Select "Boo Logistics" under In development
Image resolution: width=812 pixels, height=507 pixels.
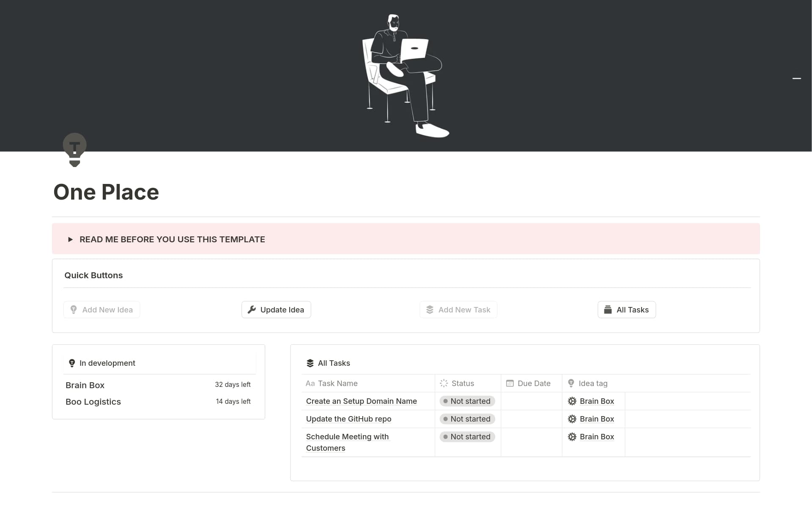pyautogui.click(x=93, y=402)
